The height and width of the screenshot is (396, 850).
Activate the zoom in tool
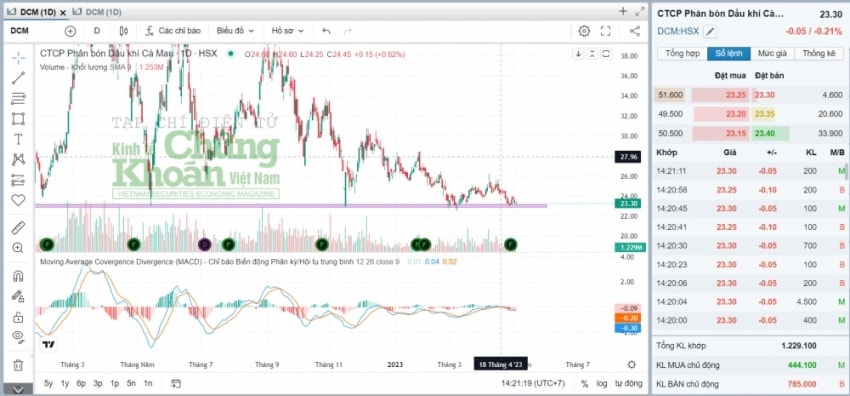click(18, 248)
